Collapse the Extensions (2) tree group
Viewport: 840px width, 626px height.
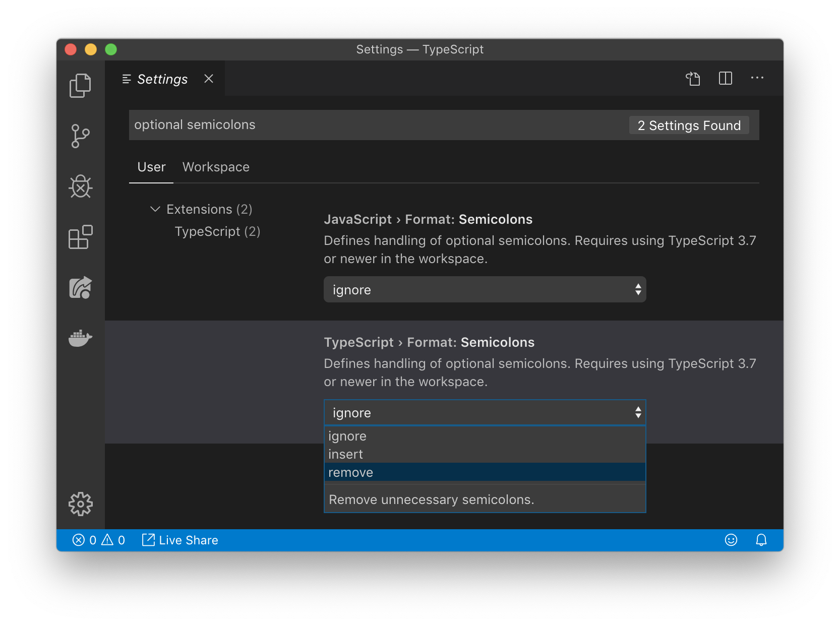[155, 209]
